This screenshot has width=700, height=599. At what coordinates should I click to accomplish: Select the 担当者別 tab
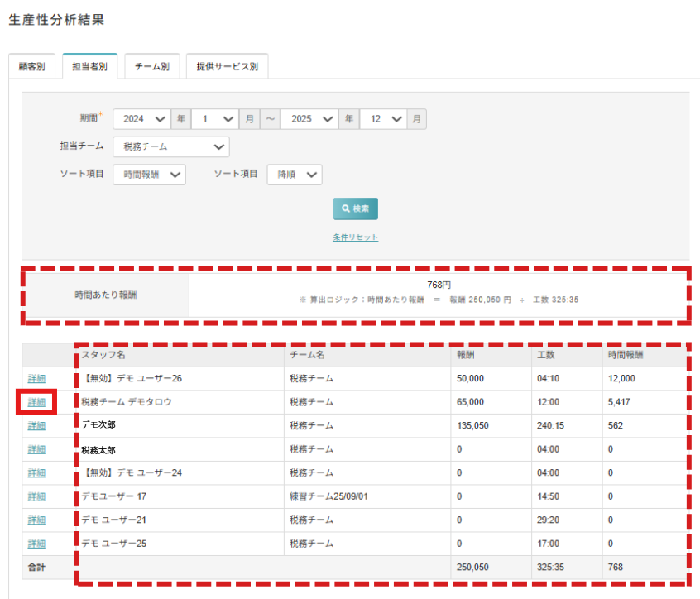pyautogui.click(x=89, y=67)
